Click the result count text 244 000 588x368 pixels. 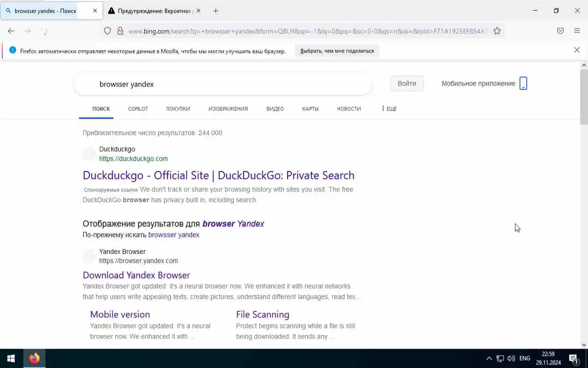(153, 133)
